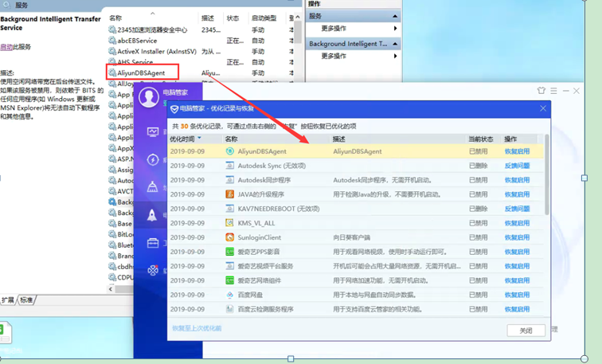Image resolution: width=602 pixels, height=364 pixels.
Task: Click the up scroll arrow in Services list
Action: click(298, 18)
